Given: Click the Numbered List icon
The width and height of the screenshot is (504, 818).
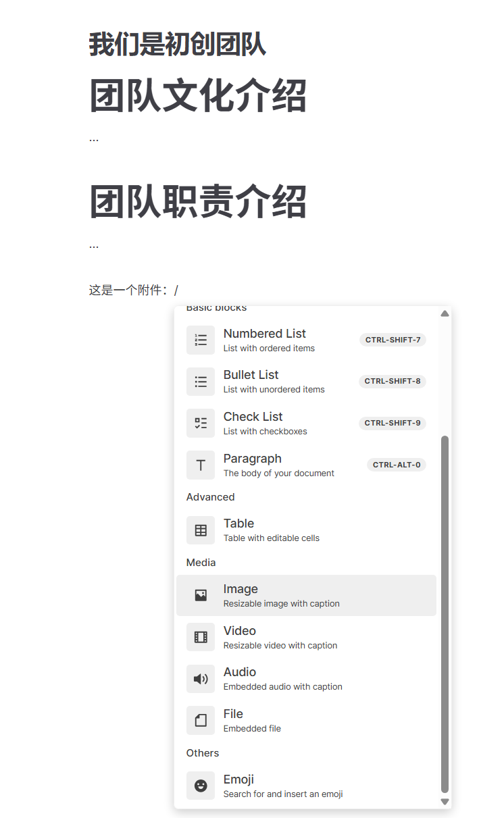Looking at the screenshot, I should 201,340.
